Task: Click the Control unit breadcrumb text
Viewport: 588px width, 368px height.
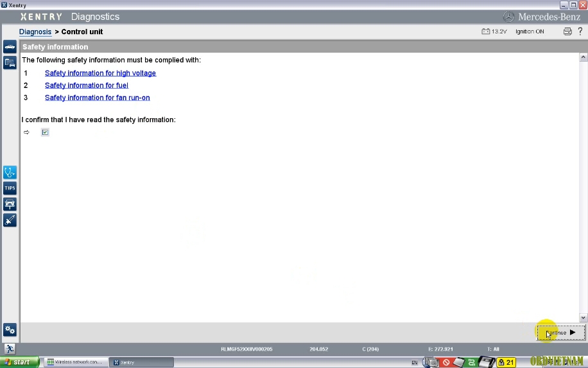Action: tap(82, 32)
